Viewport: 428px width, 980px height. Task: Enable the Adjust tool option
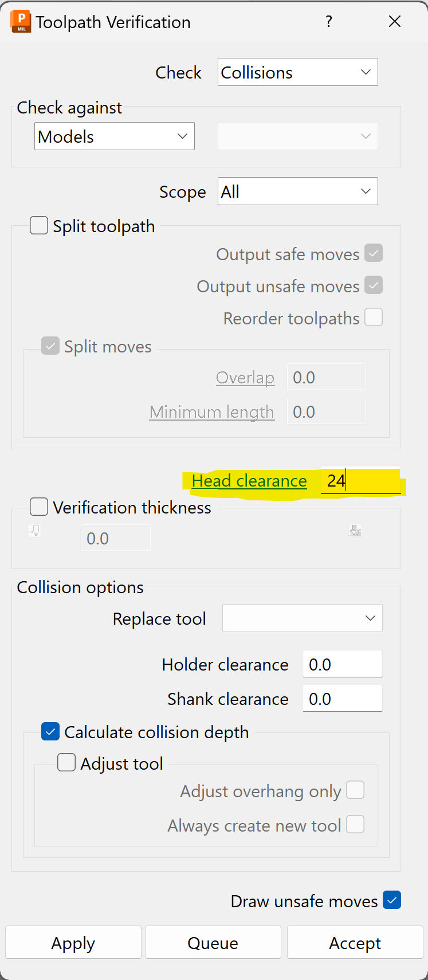click(x=66, y=762)
